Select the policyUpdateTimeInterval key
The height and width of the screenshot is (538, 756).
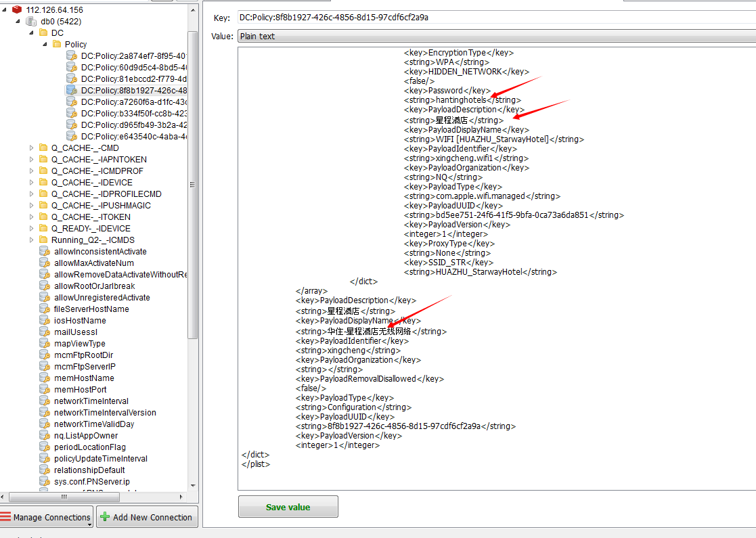(x=101, y=458)
